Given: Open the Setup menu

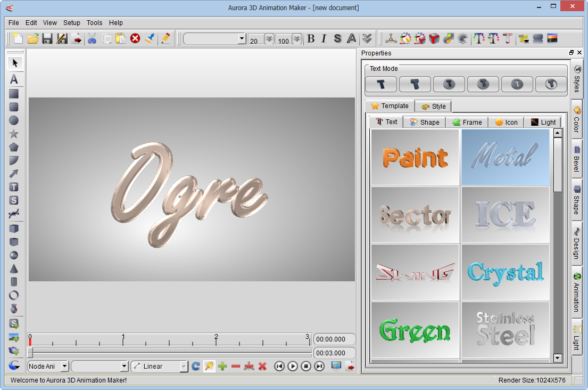Looking at the screenshot, I should 72,23.
